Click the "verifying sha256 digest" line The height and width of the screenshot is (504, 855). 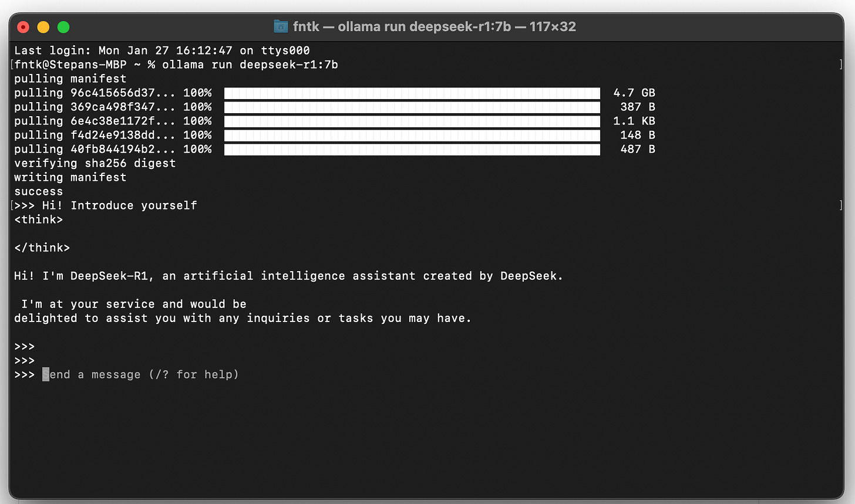coord(95,163)
